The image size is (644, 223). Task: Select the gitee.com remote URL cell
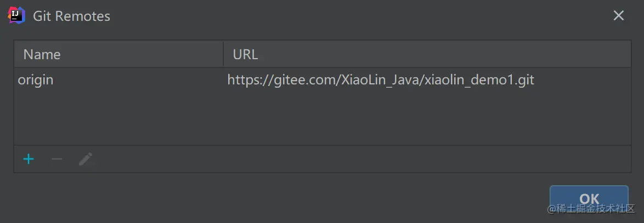click(x=427, y=79)
